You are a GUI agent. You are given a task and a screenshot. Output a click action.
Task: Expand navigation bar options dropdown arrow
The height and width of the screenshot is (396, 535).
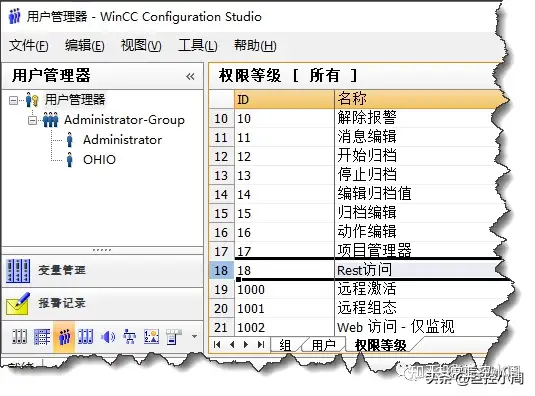(x=194, y=337)
